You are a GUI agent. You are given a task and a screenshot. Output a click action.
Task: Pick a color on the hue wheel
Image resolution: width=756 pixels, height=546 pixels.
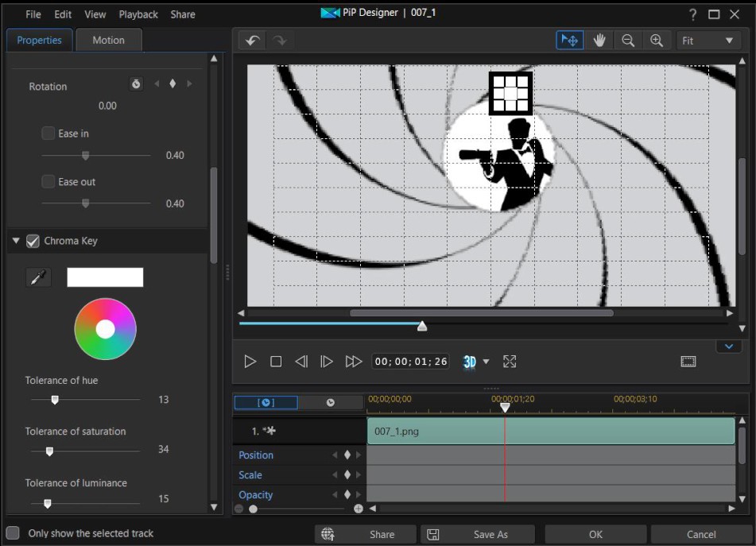(x=105, y=329)
